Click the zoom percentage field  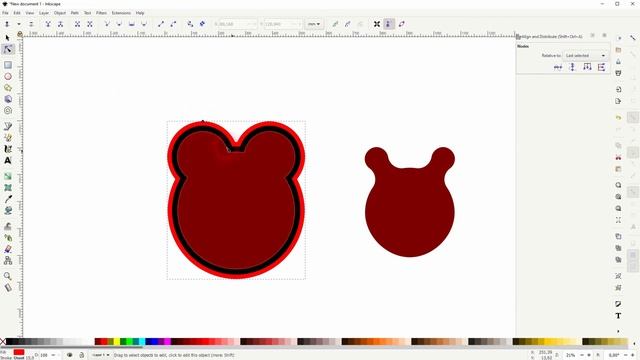(x=570, y=355)
